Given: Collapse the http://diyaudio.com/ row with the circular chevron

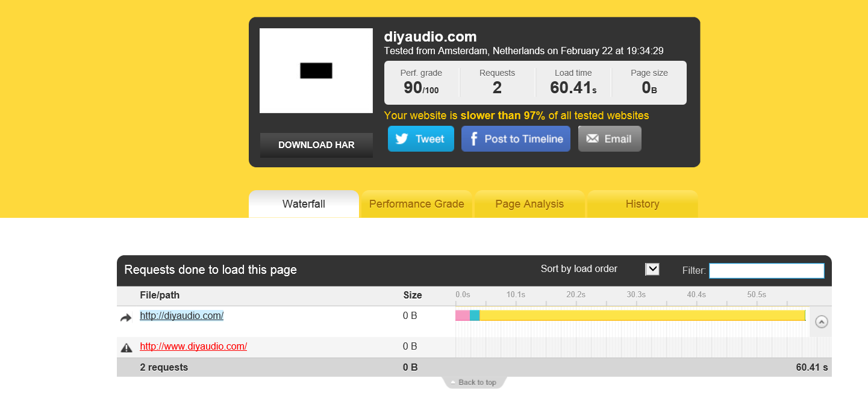Looking at the screenshot, I should (822, 322).
